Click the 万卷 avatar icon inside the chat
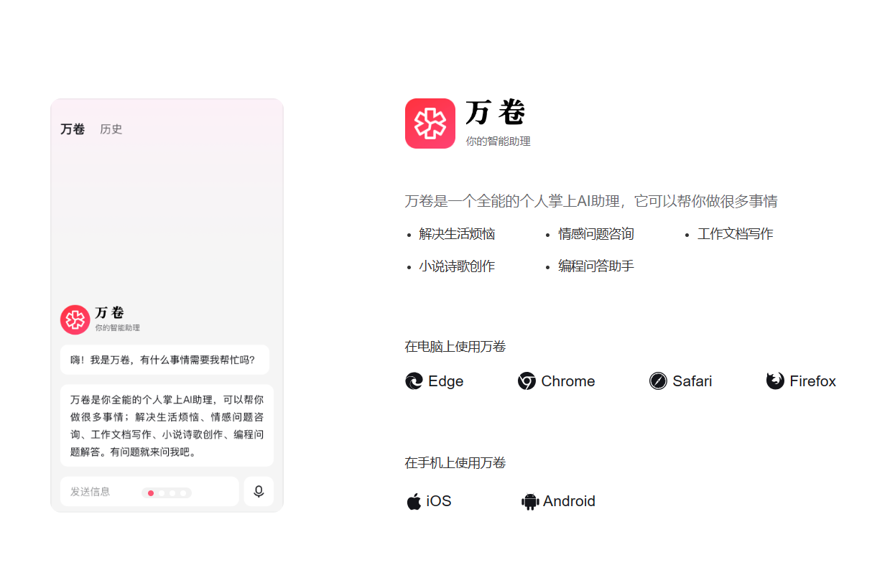Image resolution: width=895 pixels, height=588 pixels. click(74, 319)
